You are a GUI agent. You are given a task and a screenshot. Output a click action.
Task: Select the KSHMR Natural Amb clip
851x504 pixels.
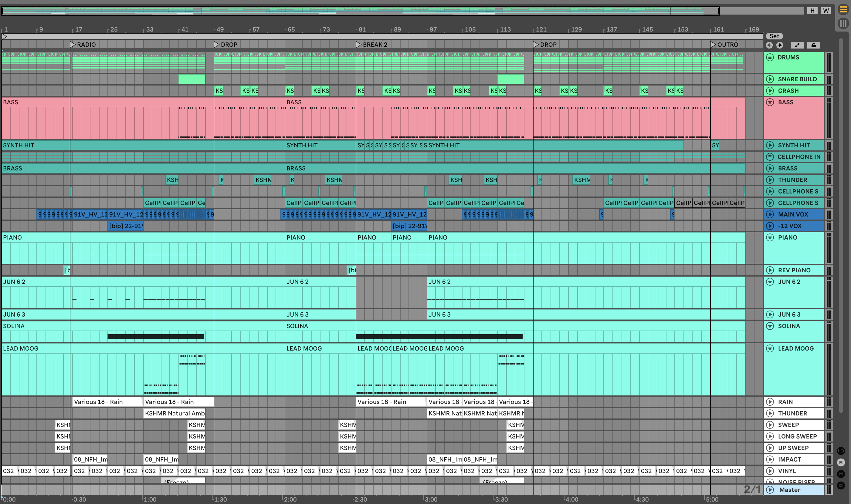175,413
